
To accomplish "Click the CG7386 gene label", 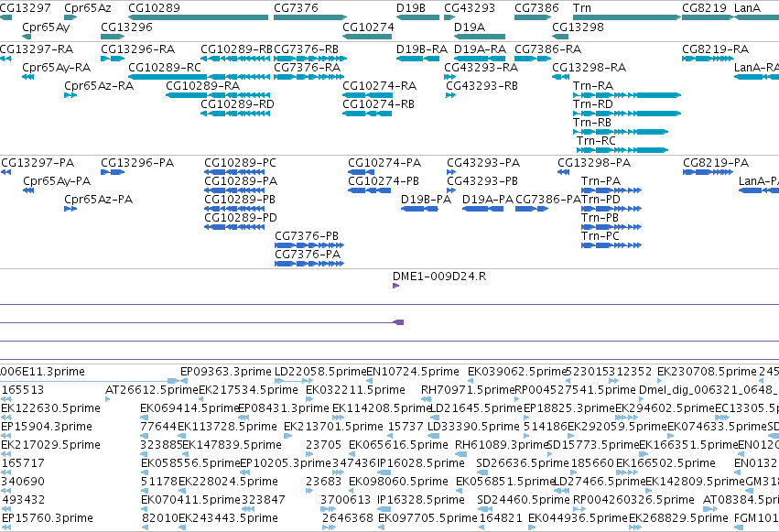I will click(x=536, y=8).
